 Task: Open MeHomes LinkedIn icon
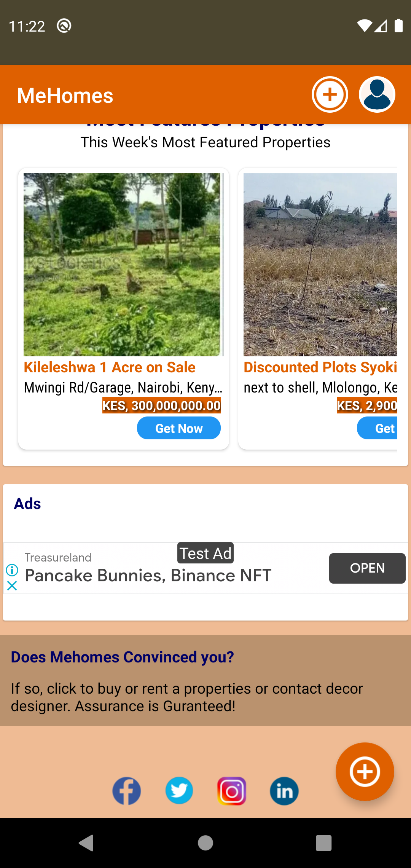pyautogui.click(x=284, y=791)
